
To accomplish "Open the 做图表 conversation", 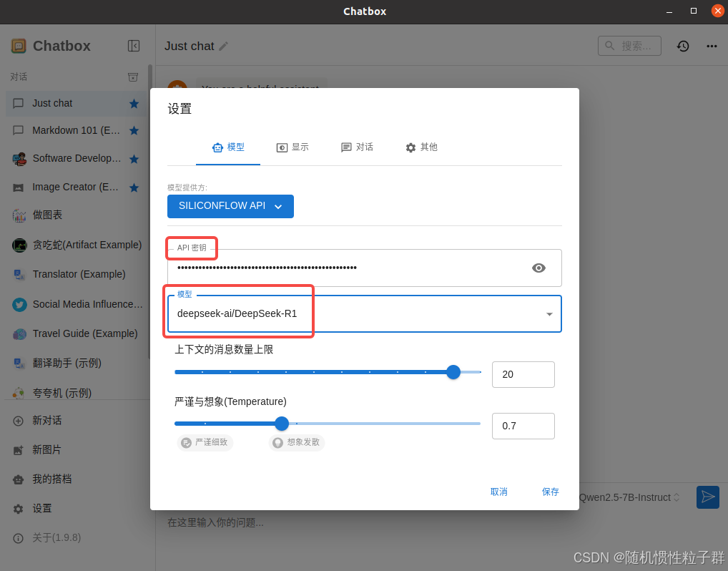I will 77,215.
